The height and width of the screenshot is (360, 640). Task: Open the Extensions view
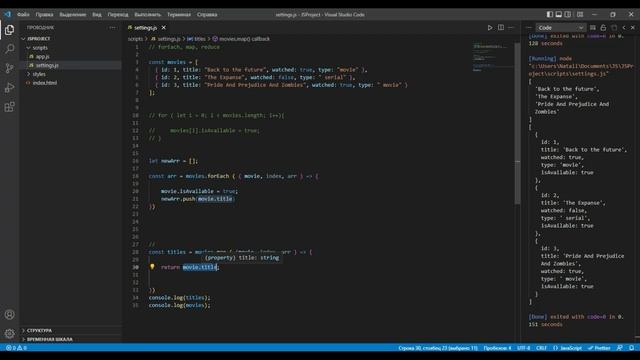[9, 107]
